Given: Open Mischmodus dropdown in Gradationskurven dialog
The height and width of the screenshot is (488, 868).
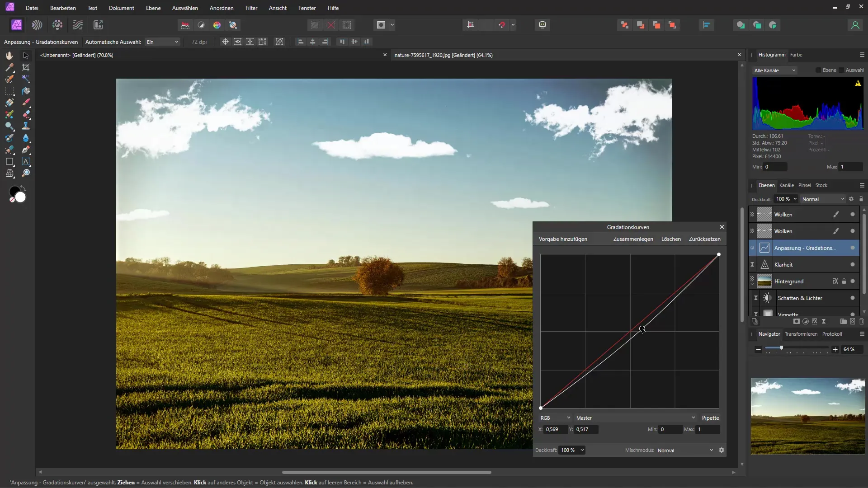Looking at the screenshot, I should (685, 450).
